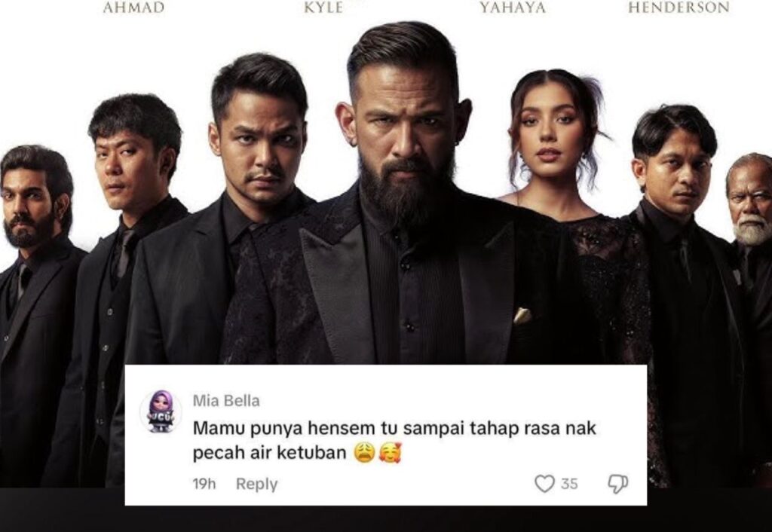Click the HENDERSON cast name

point(679,8)
